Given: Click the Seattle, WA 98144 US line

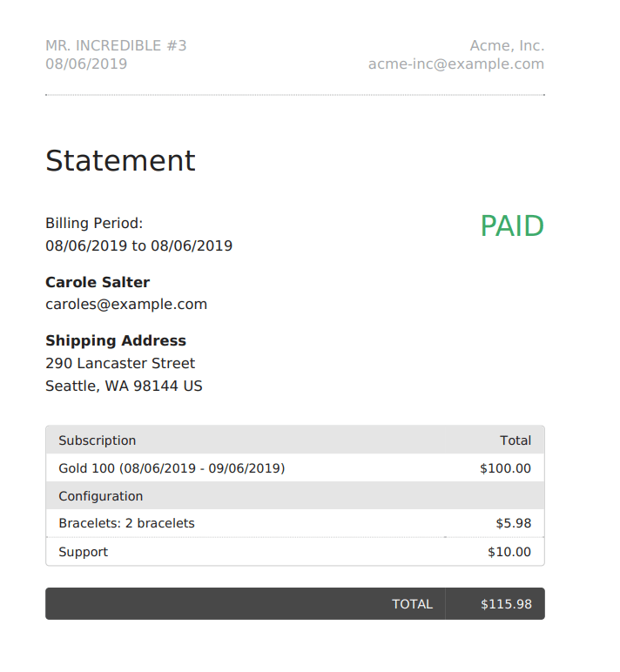Looking at the screenshot, I should click(x=124, y=386).
